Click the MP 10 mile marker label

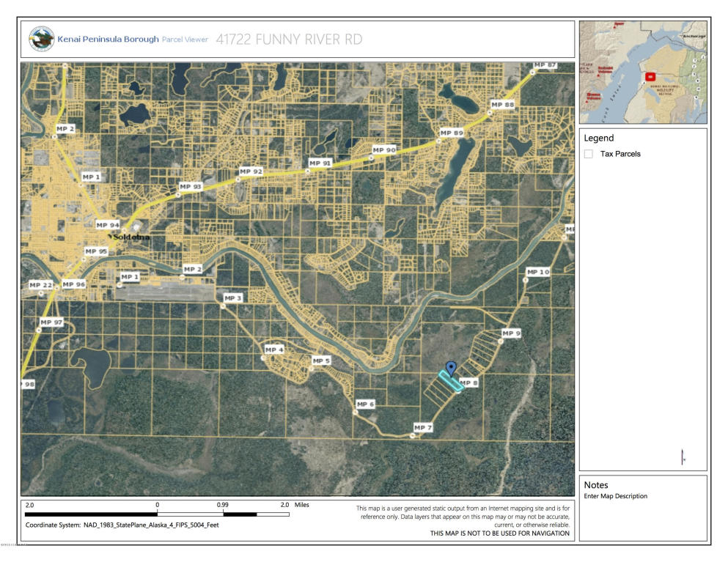(x=538, y=273)
